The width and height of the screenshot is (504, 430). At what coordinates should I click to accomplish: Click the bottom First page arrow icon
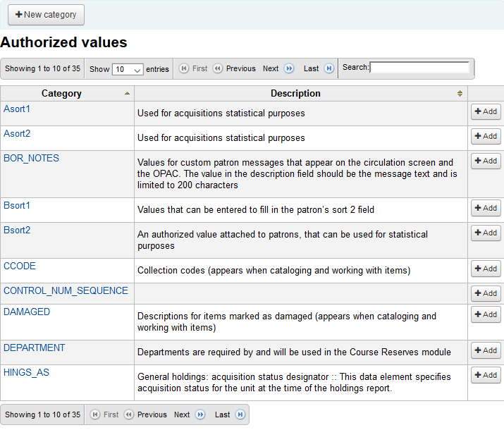tap(95, 415)
